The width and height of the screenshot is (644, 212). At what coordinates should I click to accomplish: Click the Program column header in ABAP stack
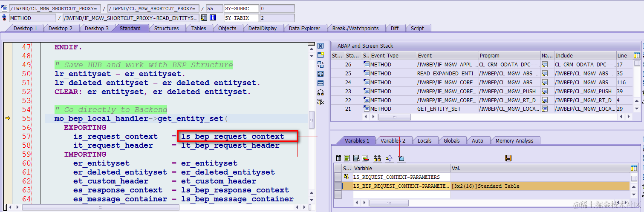509,55
